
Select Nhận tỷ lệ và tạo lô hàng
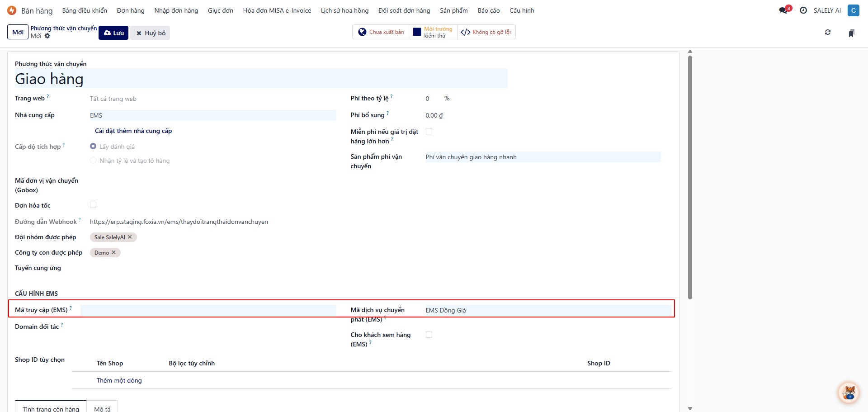click(x=93, y=161)
